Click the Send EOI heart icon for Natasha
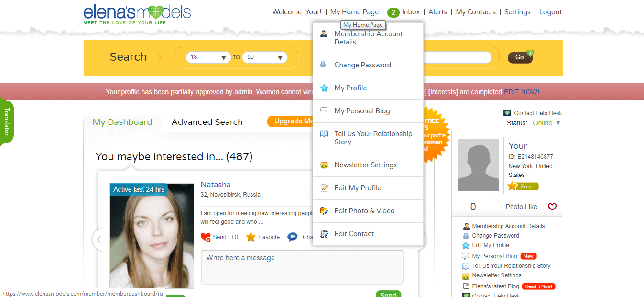This screenshot has width=644, height=297. (206, 237)
